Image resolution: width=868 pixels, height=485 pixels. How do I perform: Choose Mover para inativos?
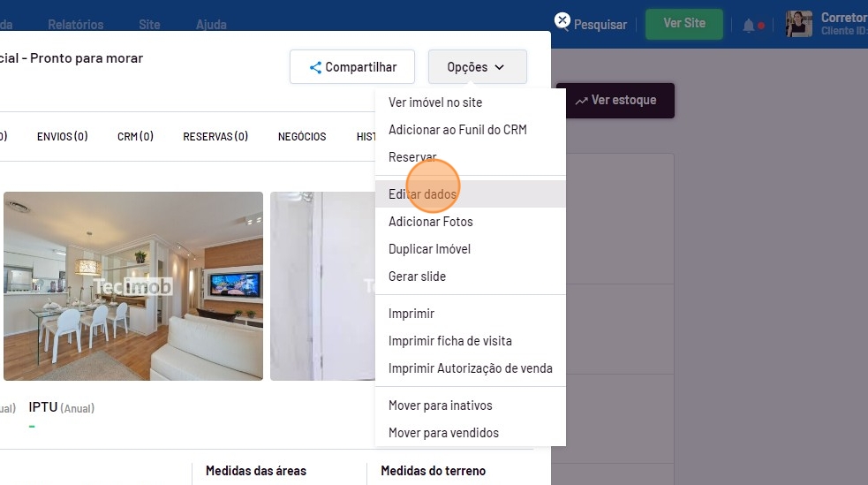click(x=441, y=405)
